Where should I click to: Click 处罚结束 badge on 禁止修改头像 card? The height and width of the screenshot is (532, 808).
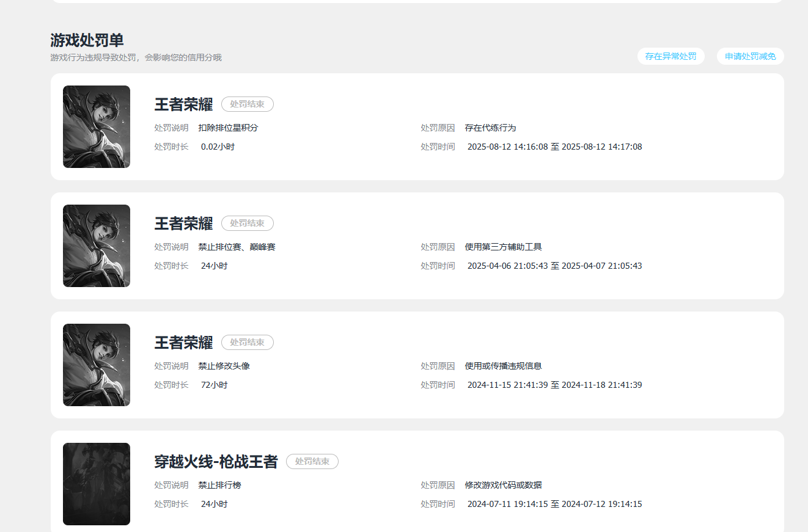(x=247, y=343)
